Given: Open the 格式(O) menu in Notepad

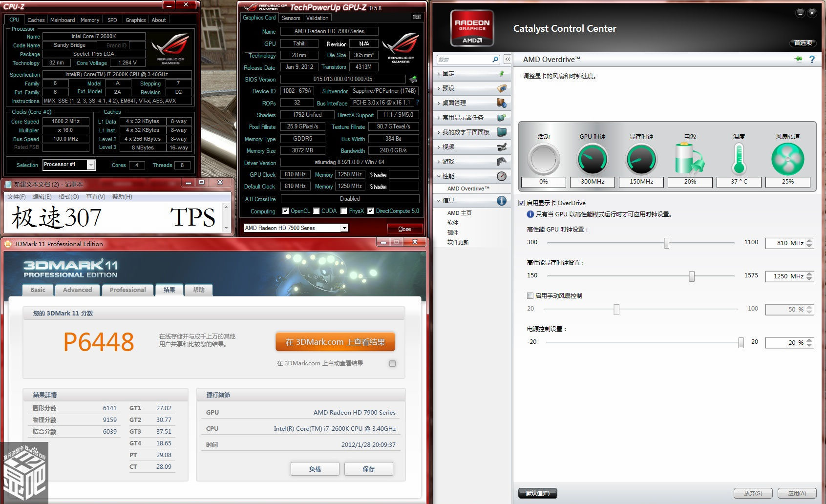Looking at the screenshot, I should coord(69,197).
